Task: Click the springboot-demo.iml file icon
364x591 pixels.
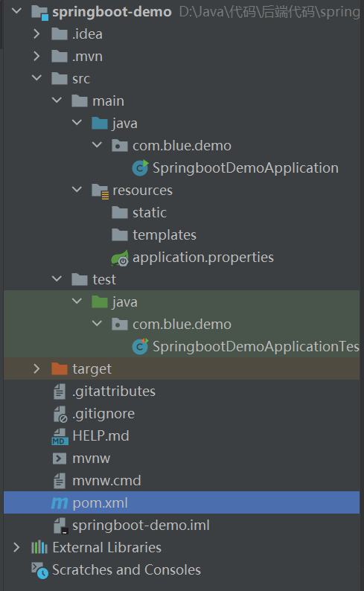Action: [x=60, y=525]
